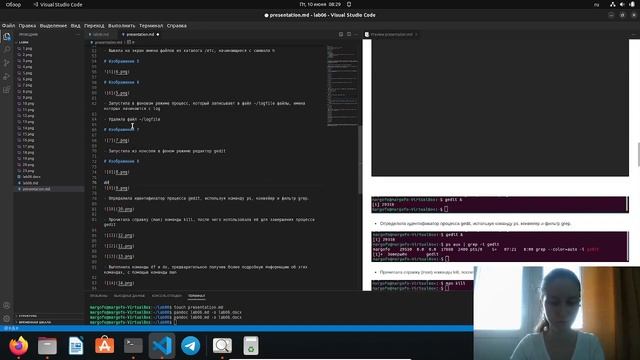
Task: Switch to the Консоль отладки panel tab
Action: click(167, 296)
